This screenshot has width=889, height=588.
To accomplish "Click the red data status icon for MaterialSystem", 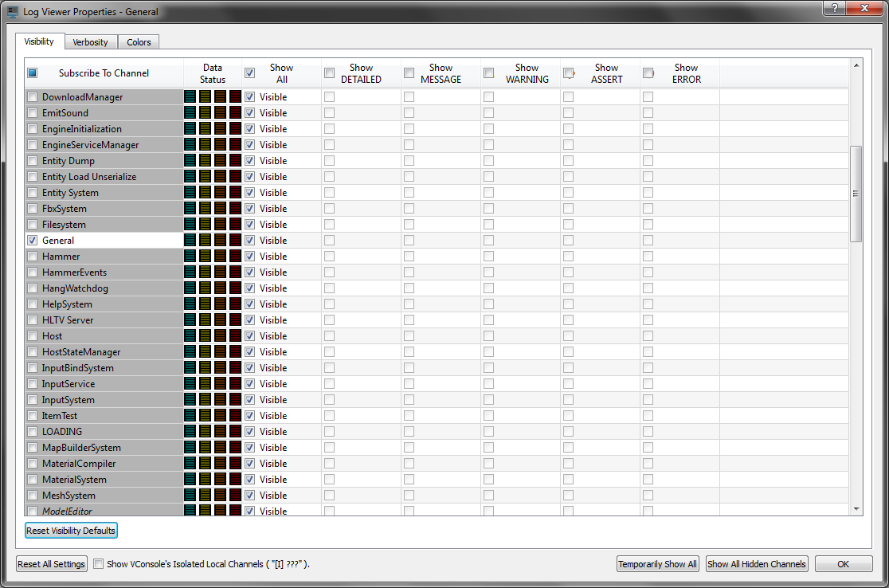I will [235, 479].
